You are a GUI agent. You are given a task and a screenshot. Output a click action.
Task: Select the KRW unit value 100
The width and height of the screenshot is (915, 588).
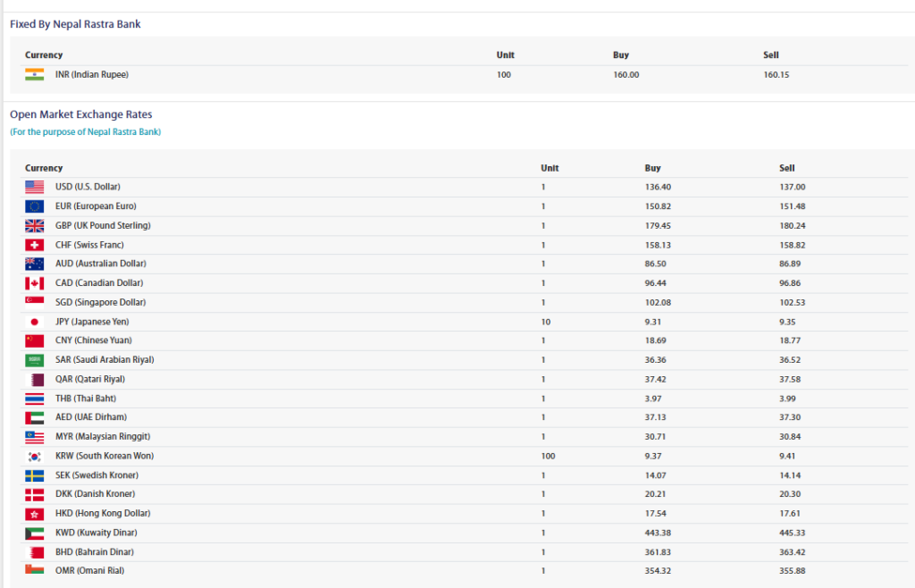[x=548, y=456]
